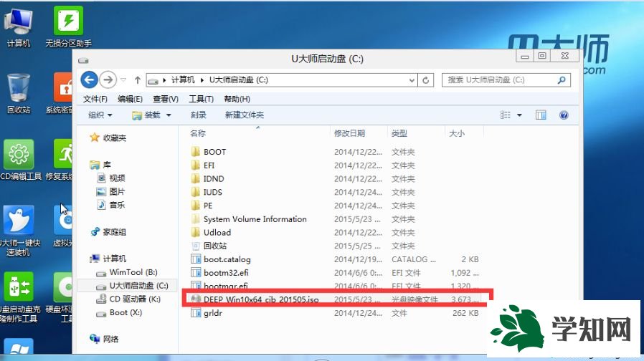Viewport: 644px width, 361px height.
Task: Expand the 装载 dropdown arrow
Action: [169, 115]
